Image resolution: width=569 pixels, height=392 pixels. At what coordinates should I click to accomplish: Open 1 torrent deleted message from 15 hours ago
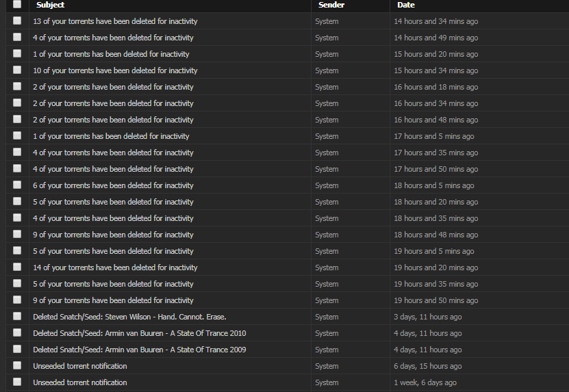(111, 54)
